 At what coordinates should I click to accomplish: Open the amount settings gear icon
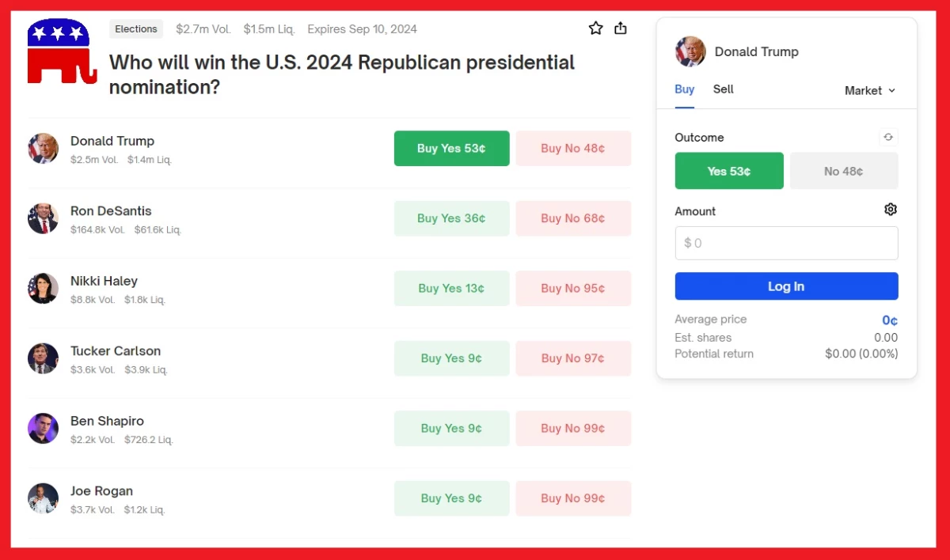(x=891, y=210)
